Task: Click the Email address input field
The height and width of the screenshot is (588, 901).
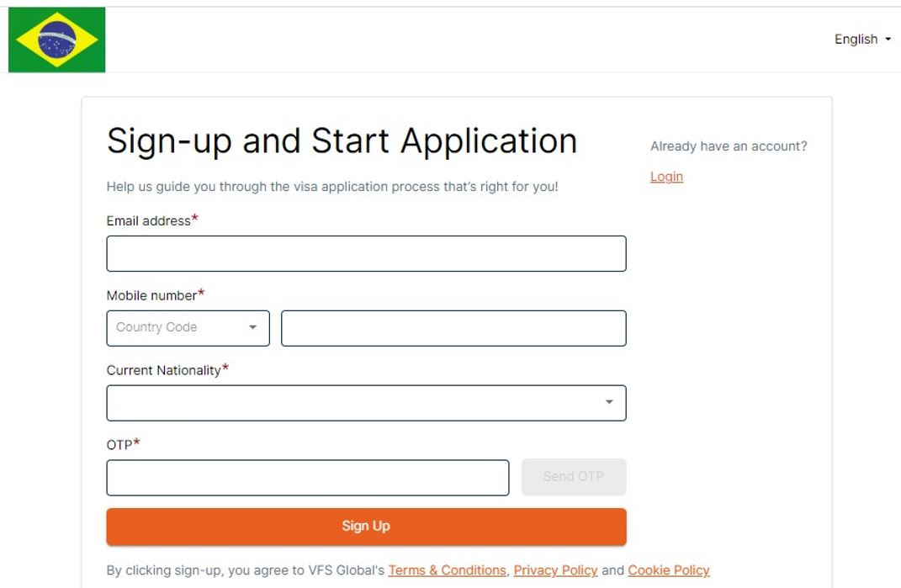Action: [366, 252]
